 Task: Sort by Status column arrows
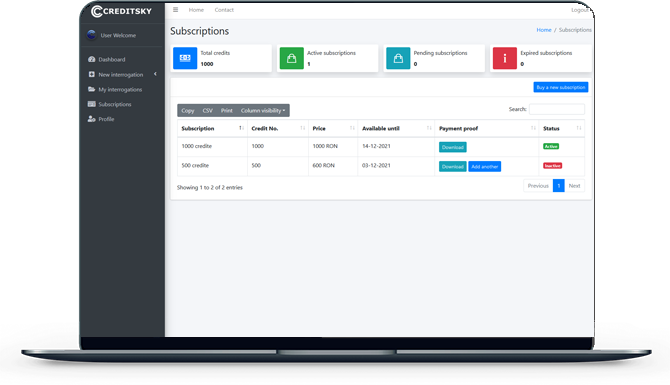(x=579, y=128)
